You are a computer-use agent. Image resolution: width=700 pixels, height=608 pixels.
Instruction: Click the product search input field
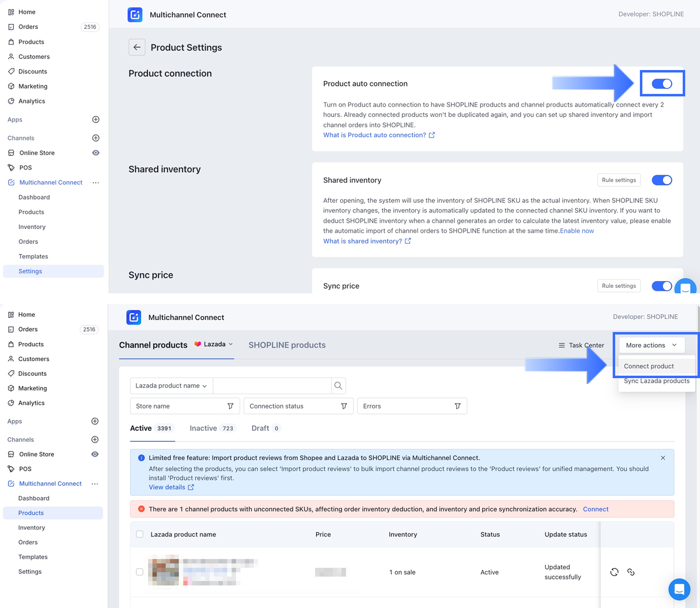tap(272, 386)
